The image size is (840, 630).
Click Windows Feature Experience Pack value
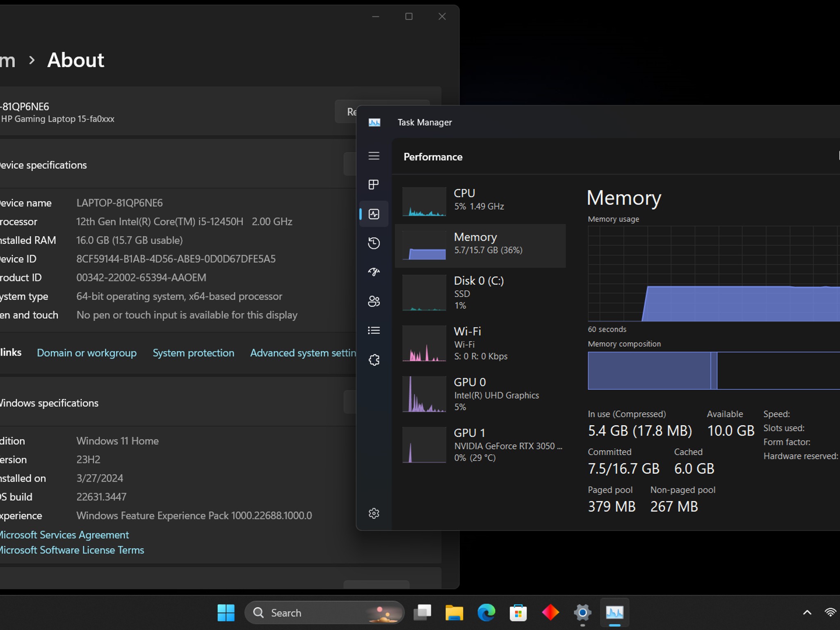coord(194,516)
